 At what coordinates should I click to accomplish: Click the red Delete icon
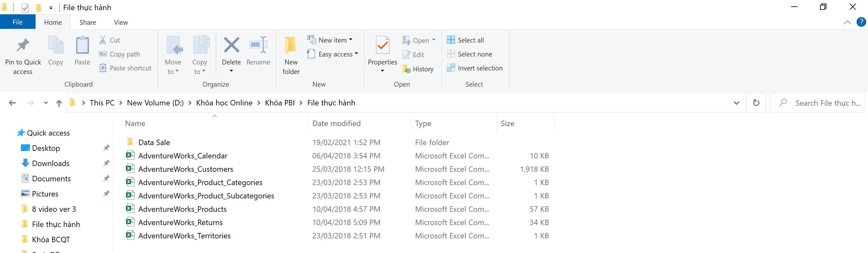point(231,45)
